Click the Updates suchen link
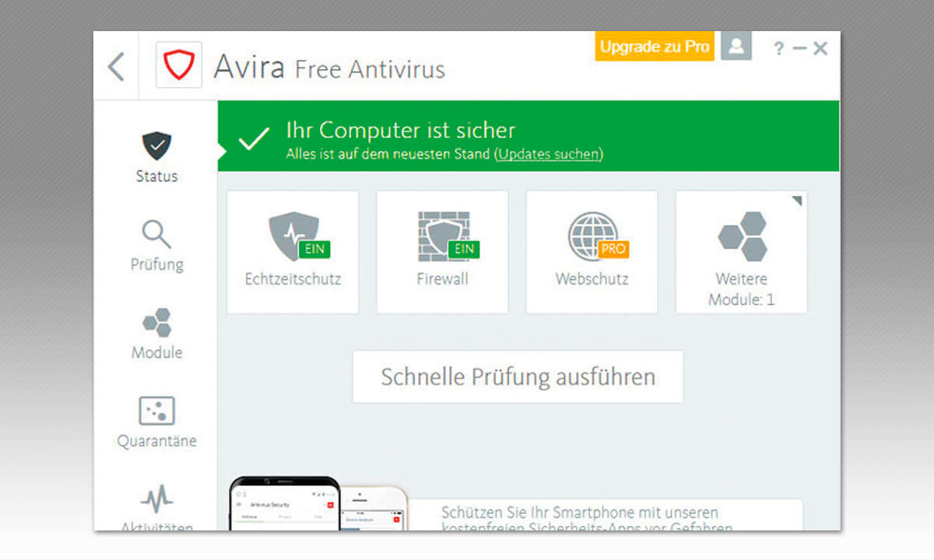This screenshot has width=934, height=560. 549,154
